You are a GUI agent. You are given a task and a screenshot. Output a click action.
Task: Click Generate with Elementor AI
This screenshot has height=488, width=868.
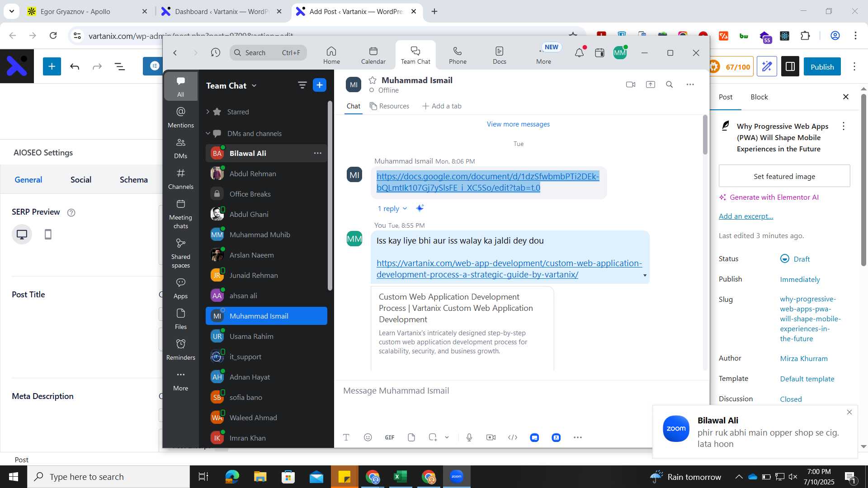[x=769, y=197]
